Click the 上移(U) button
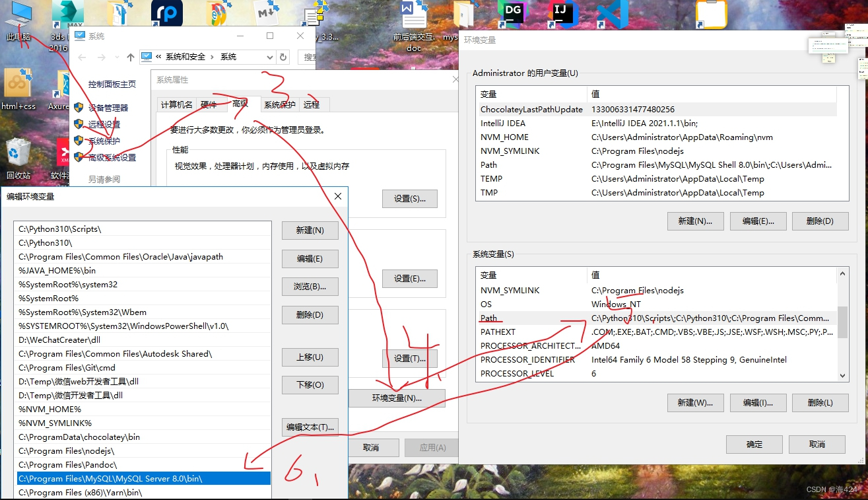The width and height of the screenshot is (868, 500). (x=310, y=357)
